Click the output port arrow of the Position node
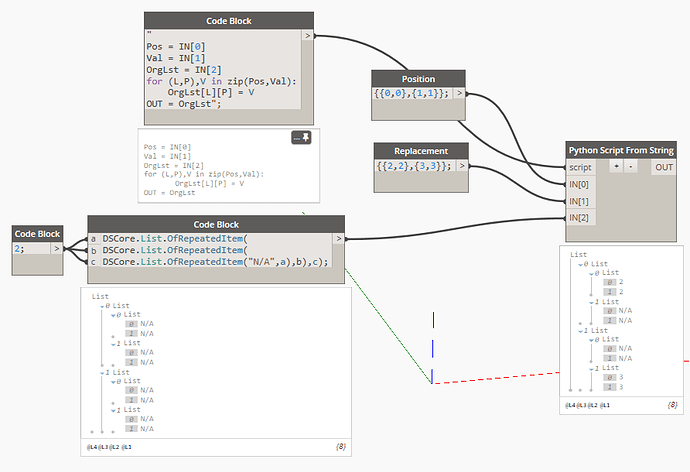This screenshot has width=690, height=472. [x=459, y=94]
